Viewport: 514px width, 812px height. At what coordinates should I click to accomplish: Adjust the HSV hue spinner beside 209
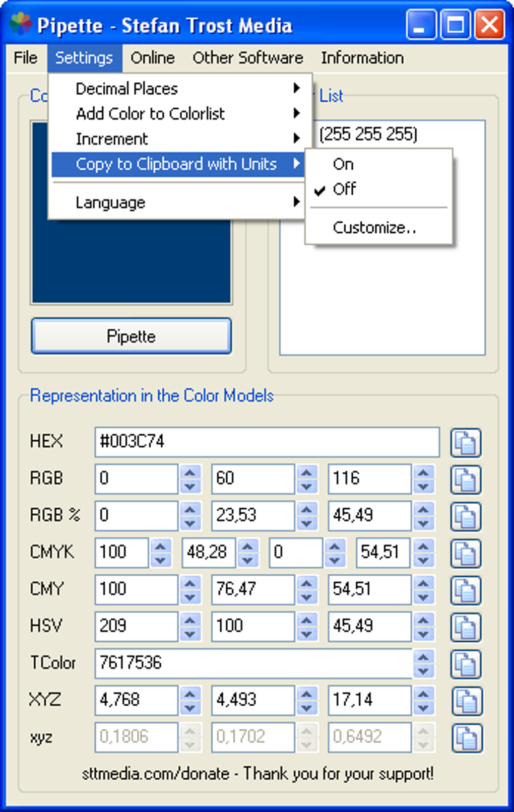(190, 626)
